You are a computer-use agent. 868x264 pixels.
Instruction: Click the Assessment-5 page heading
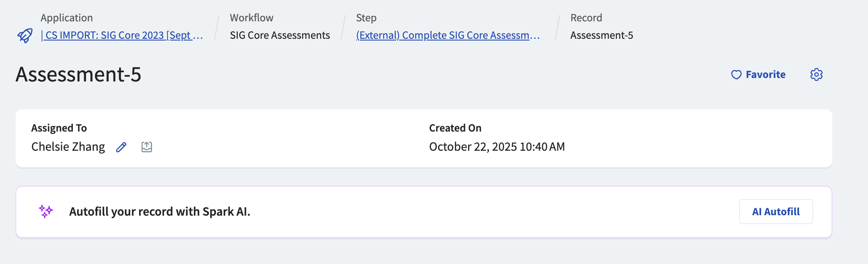[x=79, y=74]
